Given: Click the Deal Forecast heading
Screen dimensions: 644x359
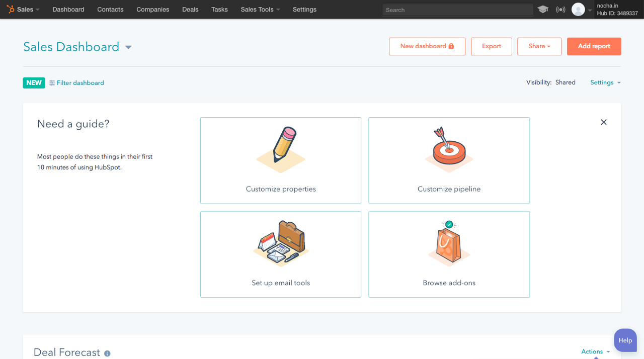Looking at the screenshot, I should pyautogui.click(x=67, y=352).
